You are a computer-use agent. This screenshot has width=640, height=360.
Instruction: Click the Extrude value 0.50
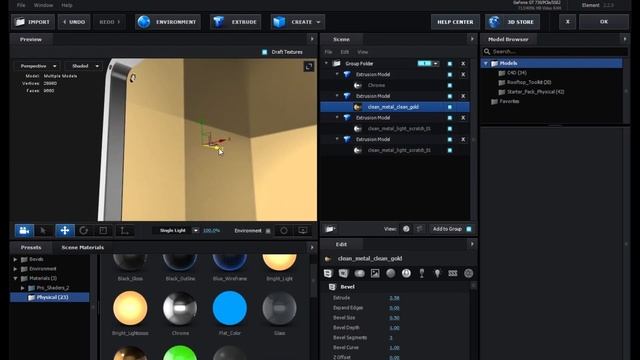pos(394,298)
